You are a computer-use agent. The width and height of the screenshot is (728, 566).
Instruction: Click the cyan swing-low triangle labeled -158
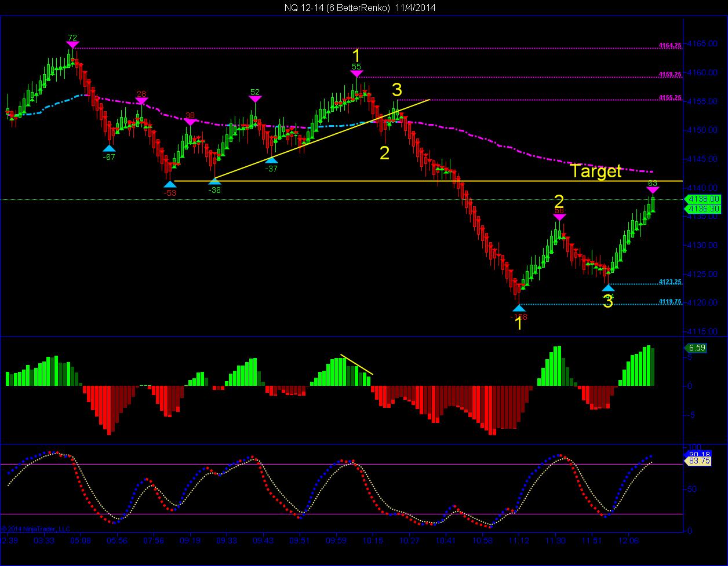(519, 308)
